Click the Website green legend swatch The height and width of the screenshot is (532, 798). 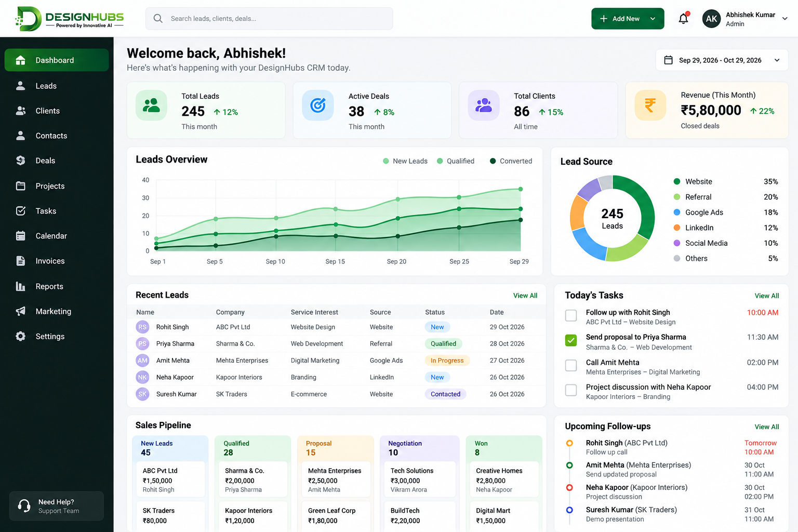coord(677,181)
